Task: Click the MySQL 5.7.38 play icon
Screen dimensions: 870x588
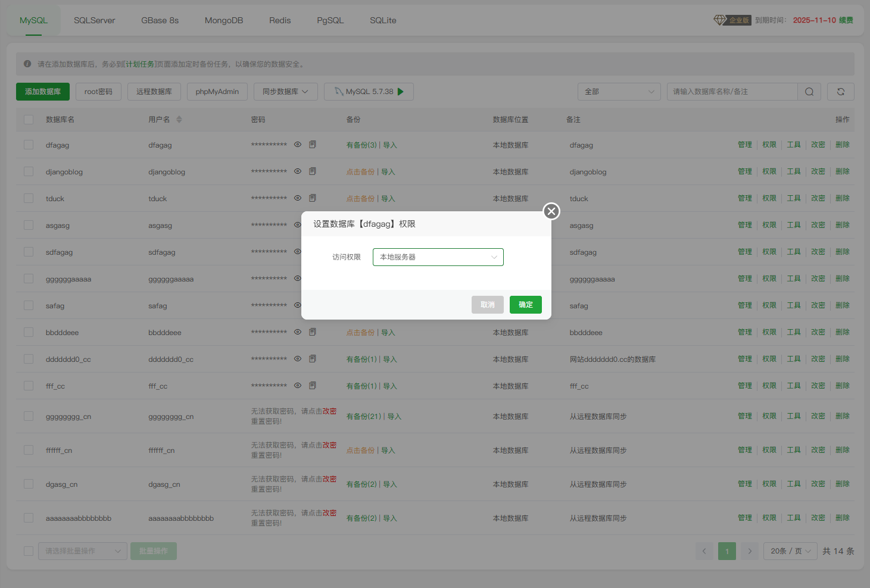Action: [x=401, y=92]
